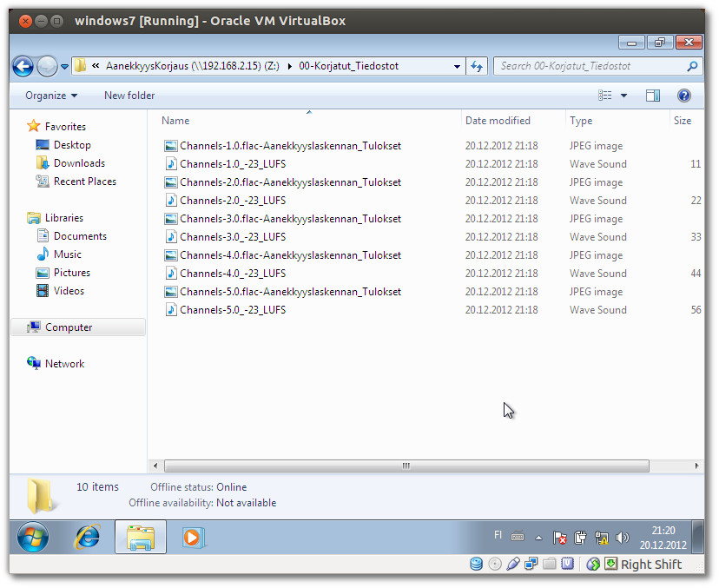Create a New folder
The image size is (719, 588).
pos(129,96)
